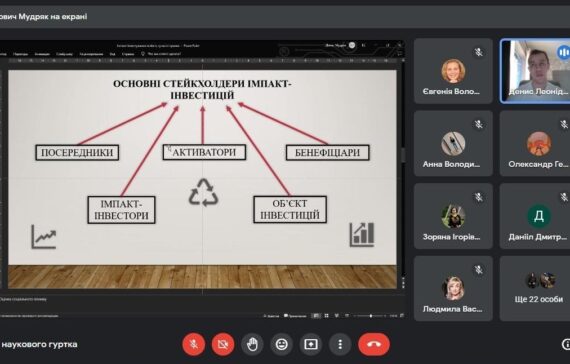The height and width of the screenshot is (364, 570).
Task: Open the Довідка menu in PowerPoint
Action: click(128, 54)
